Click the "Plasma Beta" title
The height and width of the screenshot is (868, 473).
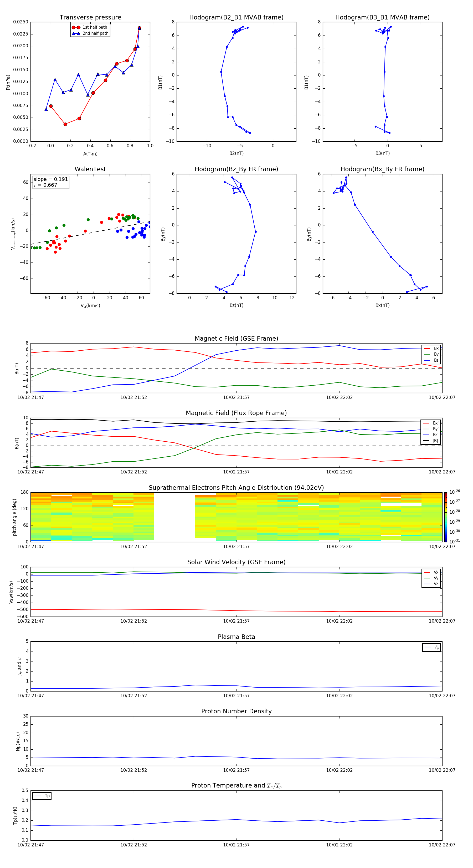[236, 637]
